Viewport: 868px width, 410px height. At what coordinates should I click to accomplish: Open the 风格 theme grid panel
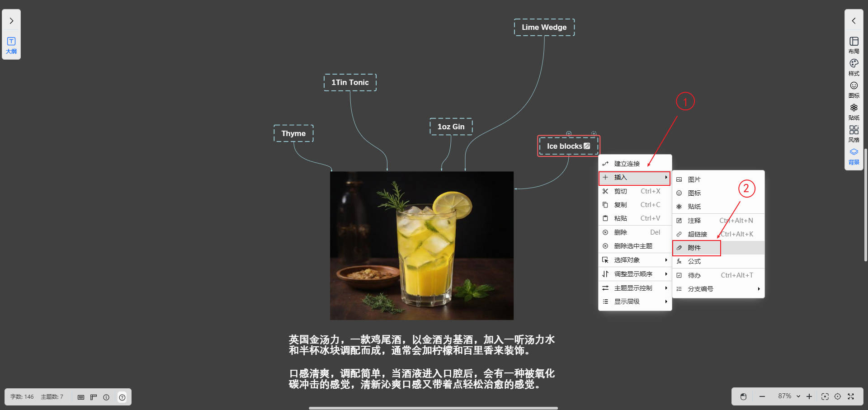(854, 133)
